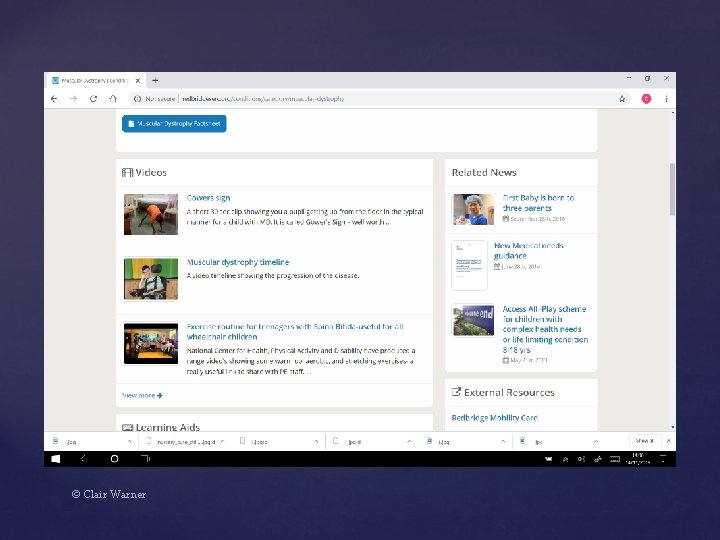Restore the browser window size

[x=647, y=79]
